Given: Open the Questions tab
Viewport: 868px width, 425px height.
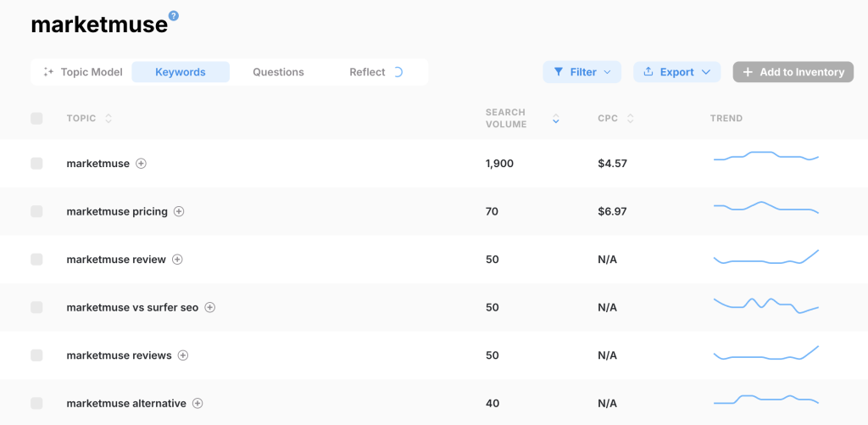Looking at the screenshot, I should click(x=278, y=72).
